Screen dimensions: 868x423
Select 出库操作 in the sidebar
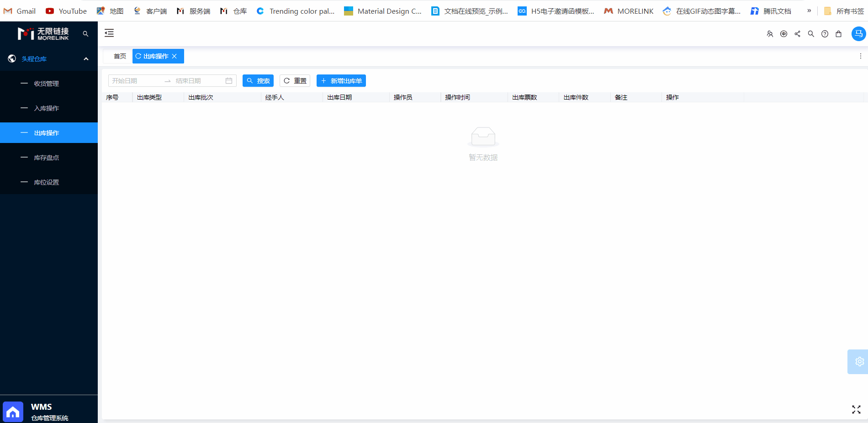coord(49,133)
